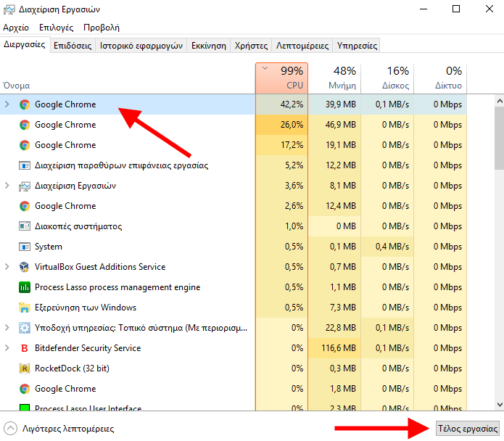Select the 7,3 MB memory cell
The height and width of the screenshot is (441, 504).
334,308
